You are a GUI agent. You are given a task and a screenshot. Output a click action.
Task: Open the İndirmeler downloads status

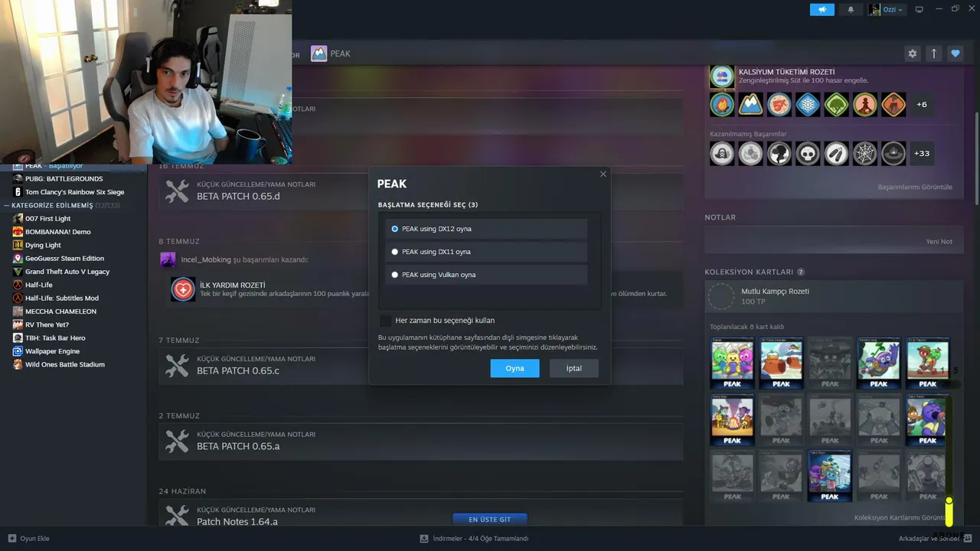pos(474,539)
